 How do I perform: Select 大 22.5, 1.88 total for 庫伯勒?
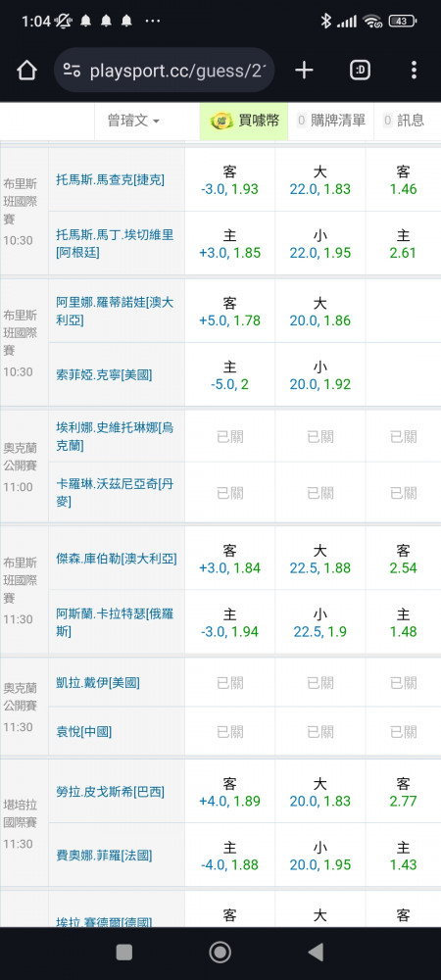point(319,559)
